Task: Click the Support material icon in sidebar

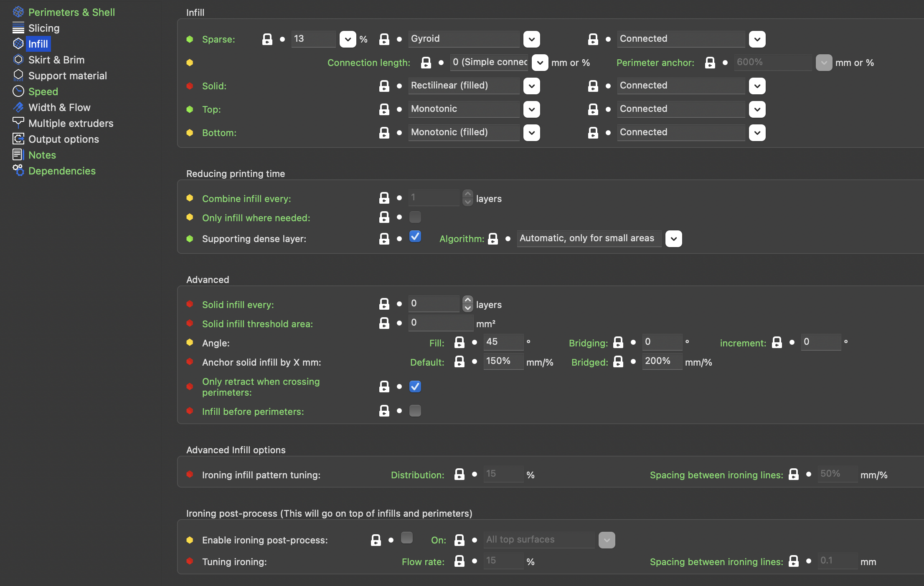Action: click(18, 76)
